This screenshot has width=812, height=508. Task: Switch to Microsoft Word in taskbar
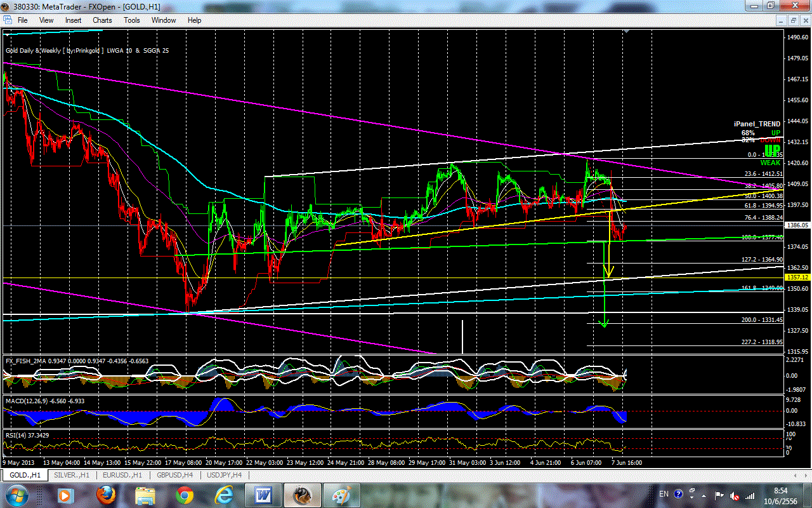click(x=263, y=495)
